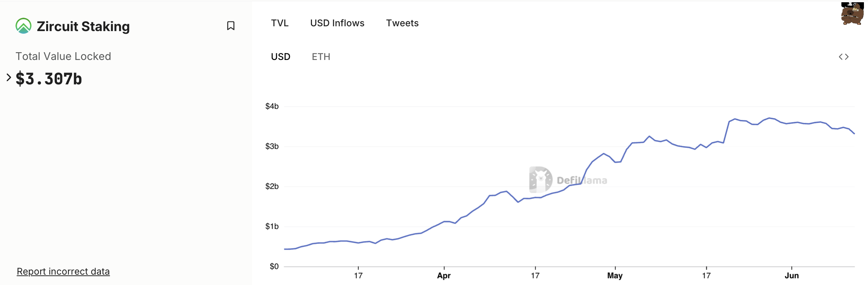Enable the USD Inflows chart series
This screenshot has height=285, width=868.
[x=337, y=23]
